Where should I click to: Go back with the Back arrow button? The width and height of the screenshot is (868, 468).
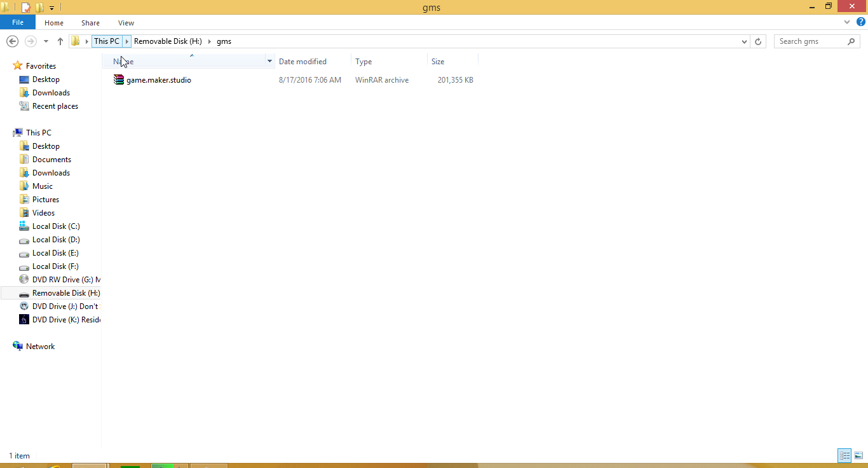[12, 41]
